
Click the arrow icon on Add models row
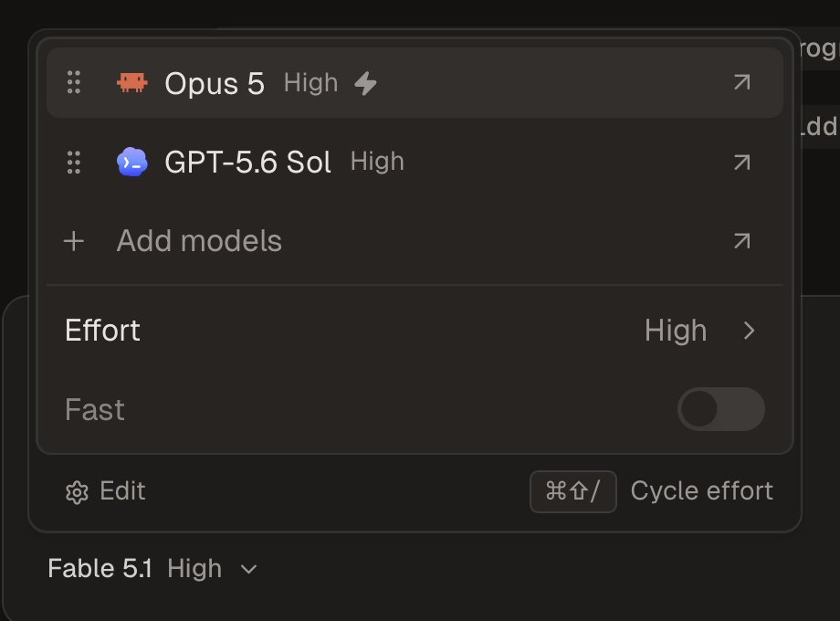(742, 241)
